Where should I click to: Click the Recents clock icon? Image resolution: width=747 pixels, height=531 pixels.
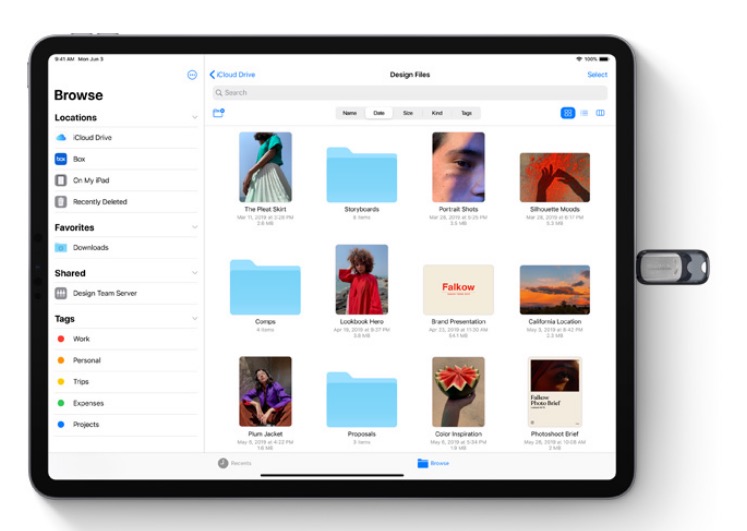(223, 463)
